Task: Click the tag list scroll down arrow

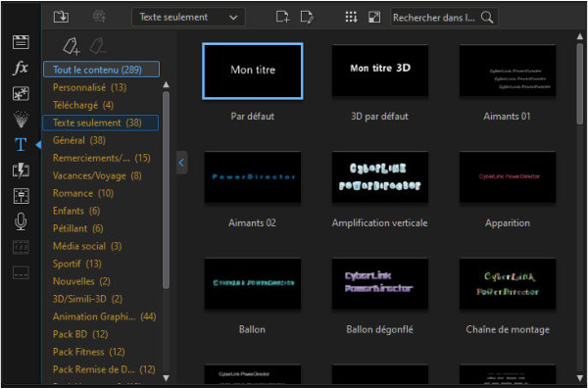Action: pos(167,378)
